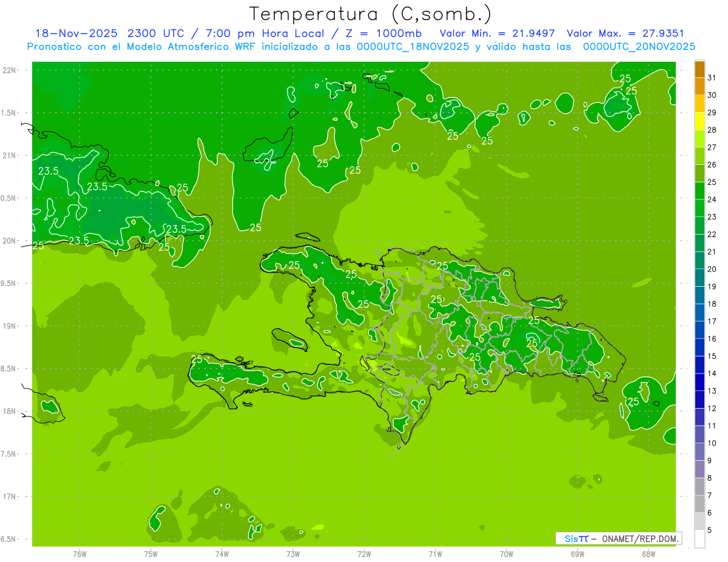This screenshot has width=728, height=562.
Task: Click the "20N" latitude axis label
Action: pyautogui.click(x=10, y=241)
